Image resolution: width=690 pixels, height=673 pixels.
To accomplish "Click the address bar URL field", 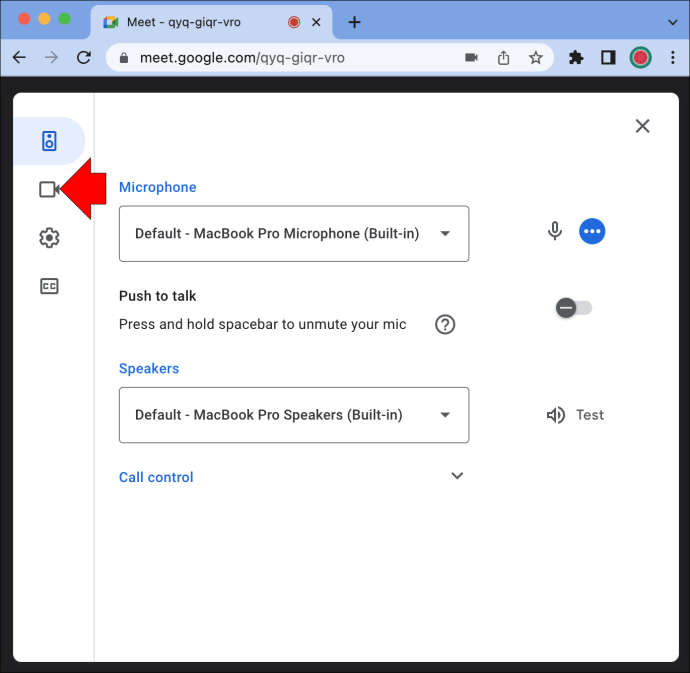I will (x=290, y=58).
